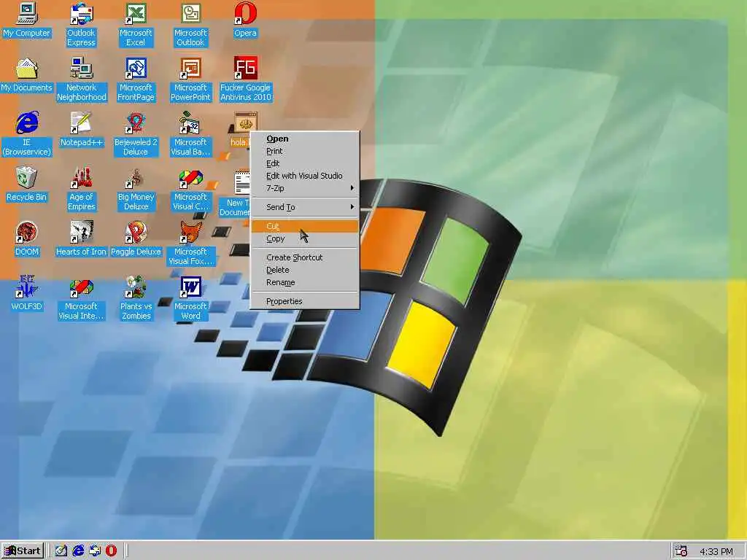Select the Notepad++ shortcut icon
The image size is (747, 560).
tap(81, 122)
